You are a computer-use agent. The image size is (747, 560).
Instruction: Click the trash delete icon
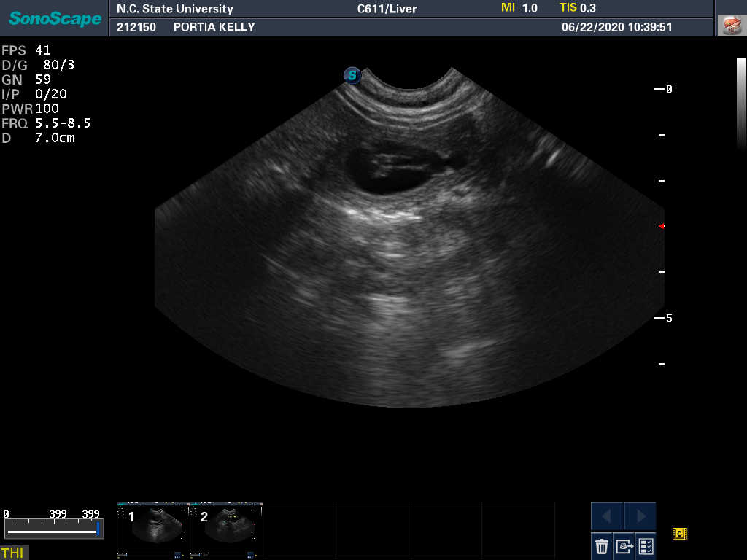click(x=602, y=545)
